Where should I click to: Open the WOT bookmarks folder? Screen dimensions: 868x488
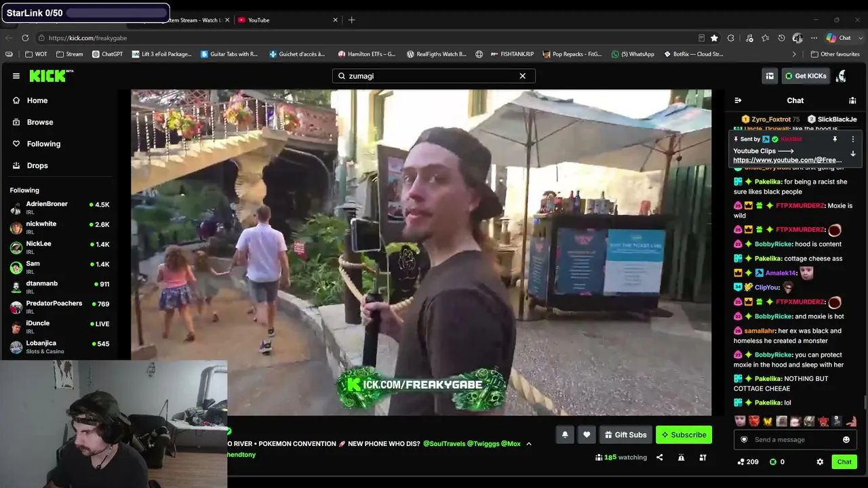(x=37, y=54)
